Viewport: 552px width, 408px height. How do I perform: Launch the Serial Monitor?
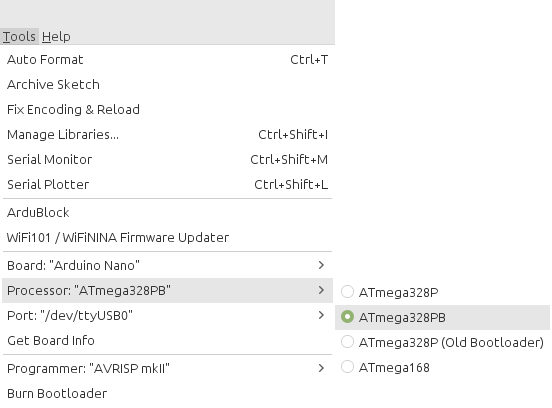point(167,159)
